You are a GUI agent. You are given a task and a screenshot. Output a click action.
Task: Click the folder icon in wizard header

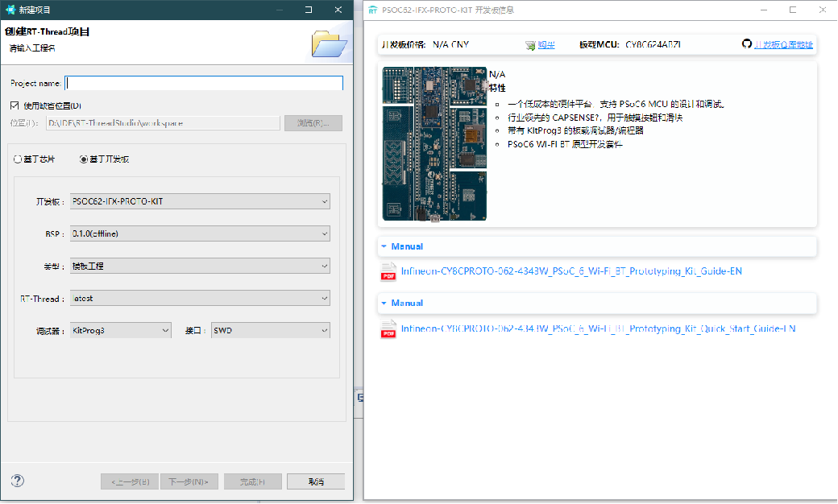coord(329,43)
